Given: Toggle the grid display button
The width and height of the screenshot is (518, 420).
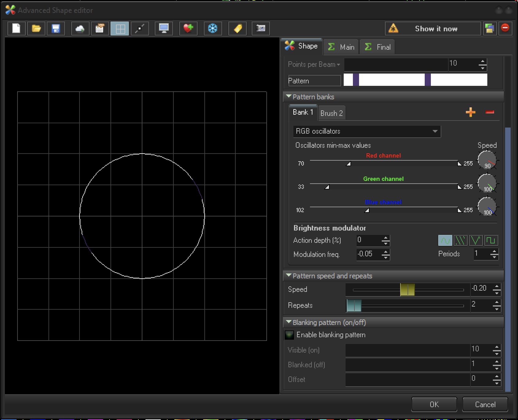Looking at the screenshot, I should coord(120,29).
